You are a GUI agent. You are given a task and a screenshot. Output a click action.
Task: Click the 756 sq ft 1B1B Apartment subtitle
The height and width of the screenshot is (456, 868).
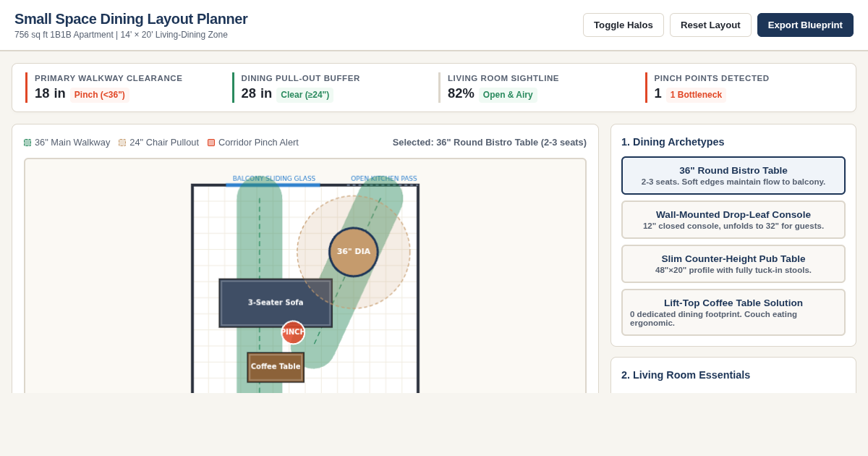point(121,35)
